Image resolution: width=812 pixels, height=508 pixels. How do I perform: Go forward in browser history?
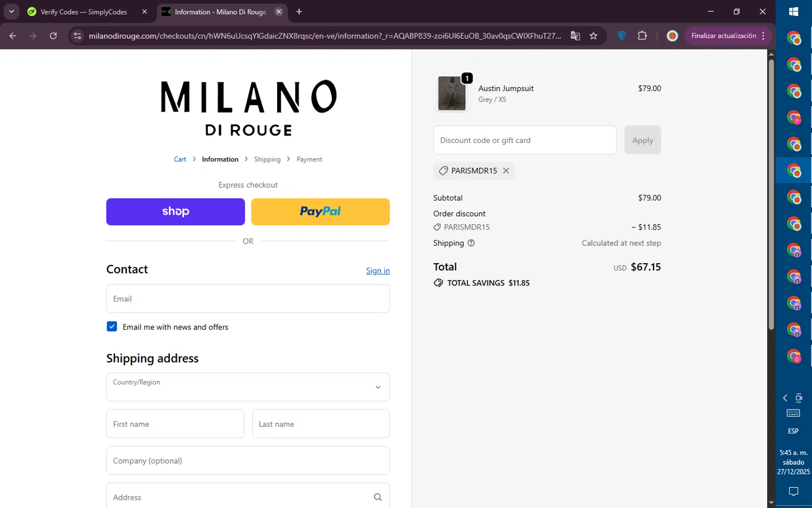(33, 36)
